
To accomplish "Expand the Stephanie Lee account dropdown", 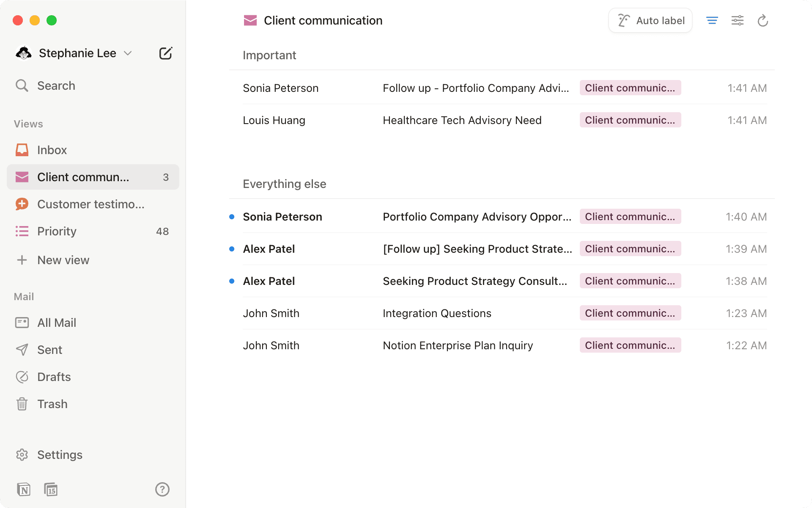I will (x=128, y=53).
